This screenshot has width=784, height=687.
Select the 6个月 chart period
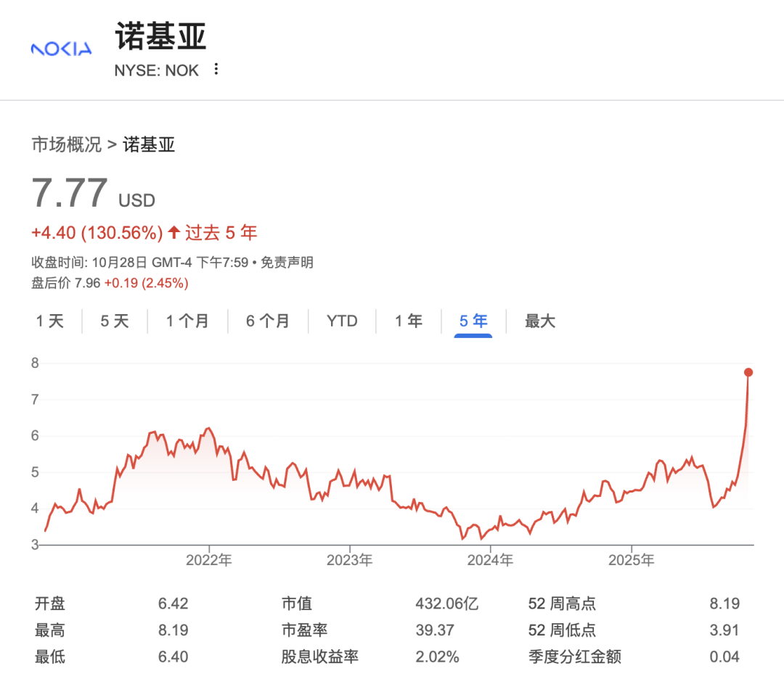pos(268,321)
